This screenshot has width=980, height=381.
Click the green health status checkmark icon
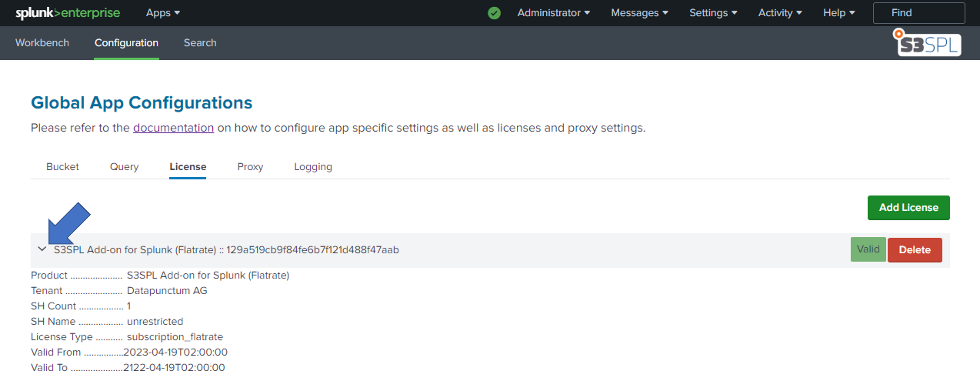pyautogui.click(x=494, y=13)
